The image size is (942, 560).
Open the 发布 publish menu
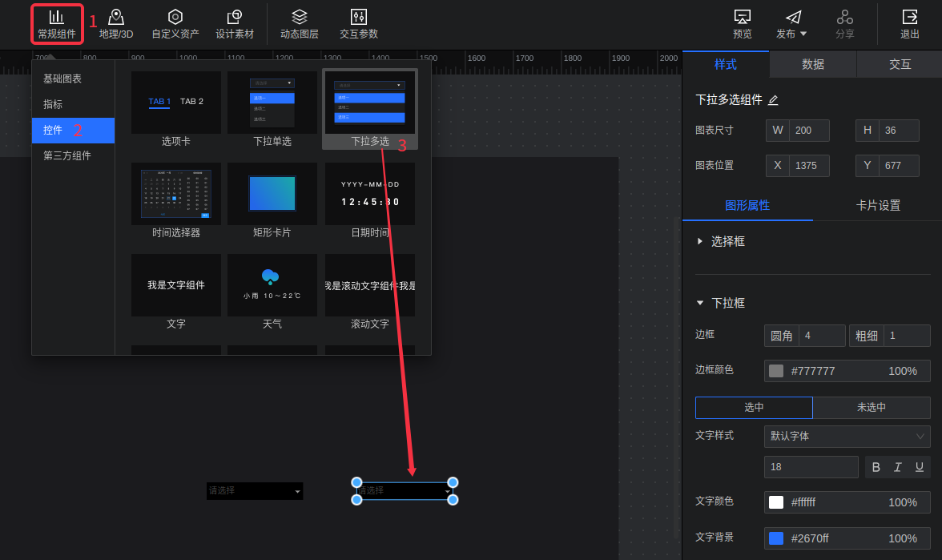(x=791, y=23)
